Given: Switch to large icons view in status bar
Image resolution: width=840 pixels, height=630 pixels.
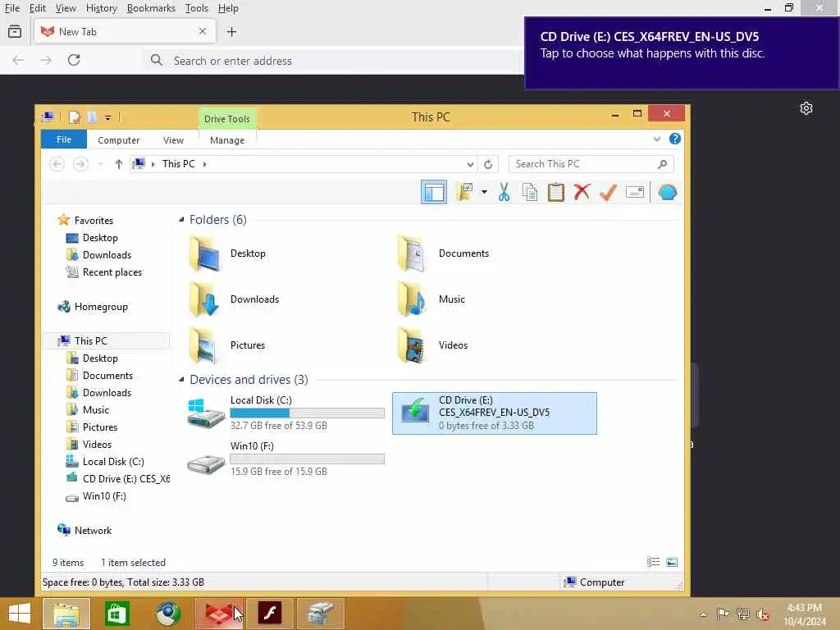Looking at the screenshot, I should [671, 562].
